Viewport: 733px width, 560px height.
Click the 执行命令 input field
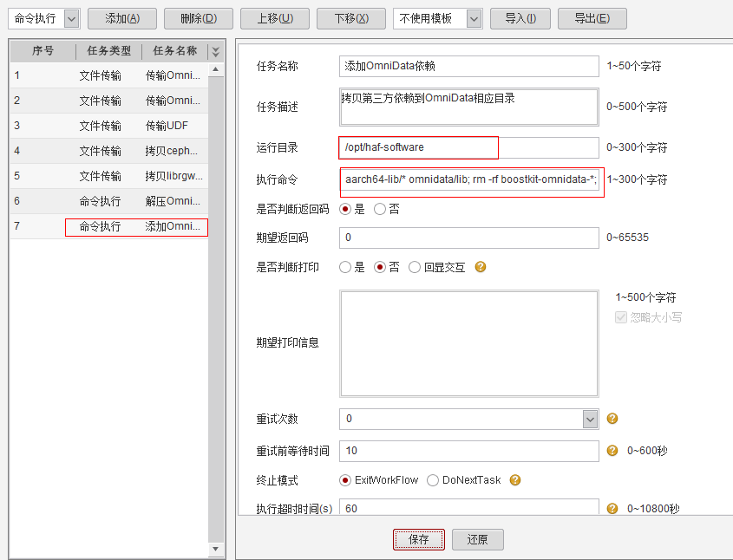[469, 179]
